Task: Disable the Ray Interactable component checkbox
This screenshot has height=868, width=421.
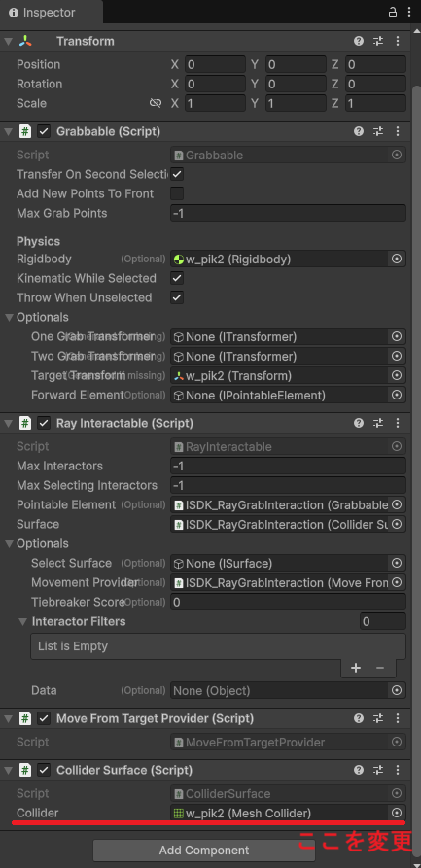Action: point(44,424)
